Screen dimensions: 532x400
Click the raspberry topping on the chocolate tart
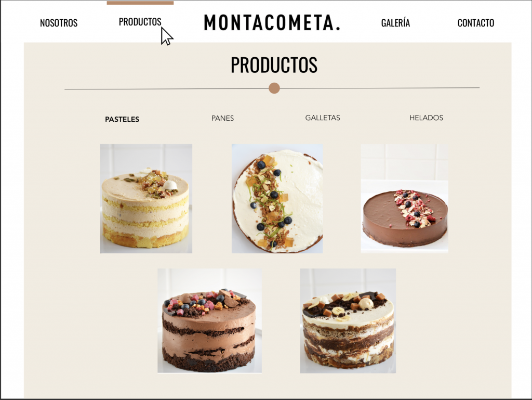point(413,208)
